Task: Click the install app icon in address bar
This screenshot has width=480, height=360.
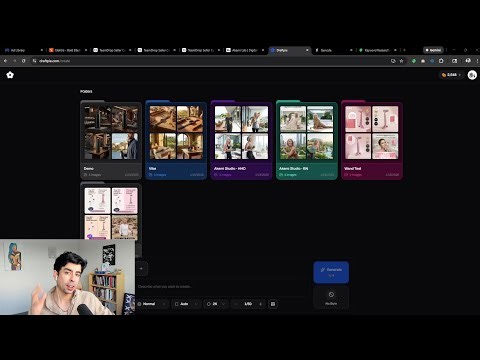Action: tap(393, 61)
